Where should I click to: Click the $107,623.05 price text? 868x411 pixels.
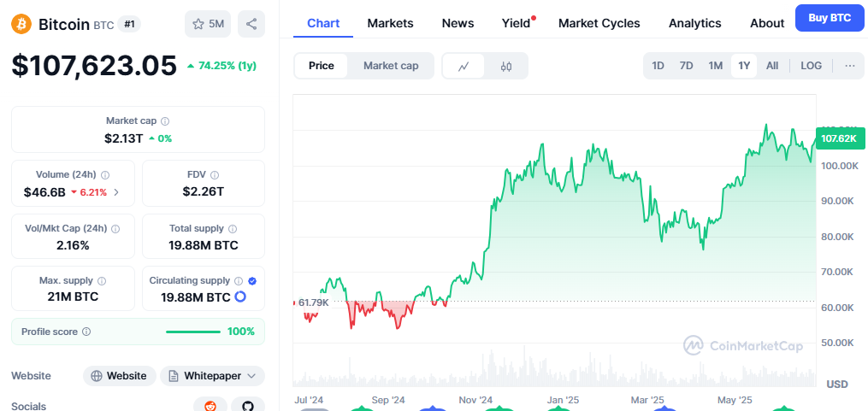click(x=94, y=65)
